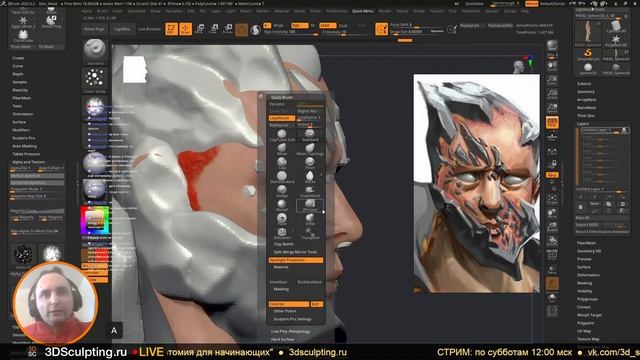Toggle the Rgb paint mode

click(299, 25)
